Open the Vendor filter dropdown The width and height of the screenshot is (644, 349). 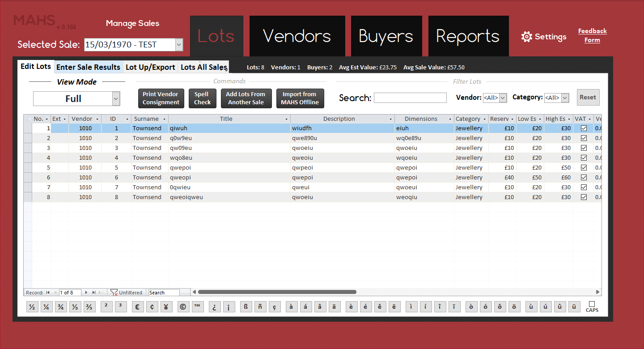[503, 98]
